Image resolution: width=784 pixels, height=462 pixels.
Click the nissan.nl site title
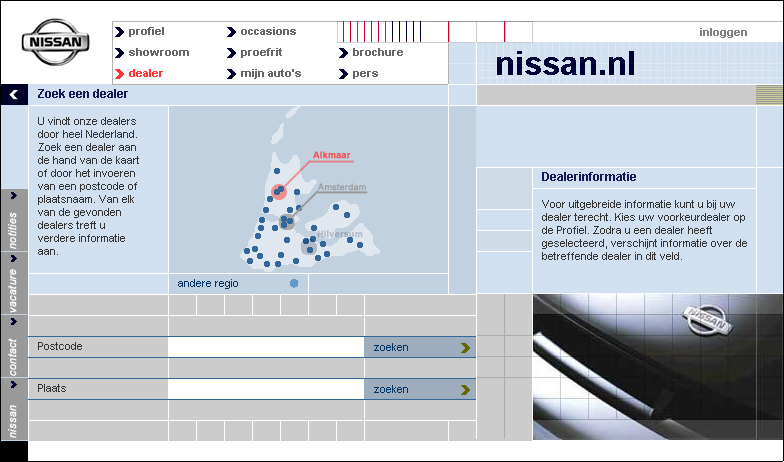tap(565, 64)
